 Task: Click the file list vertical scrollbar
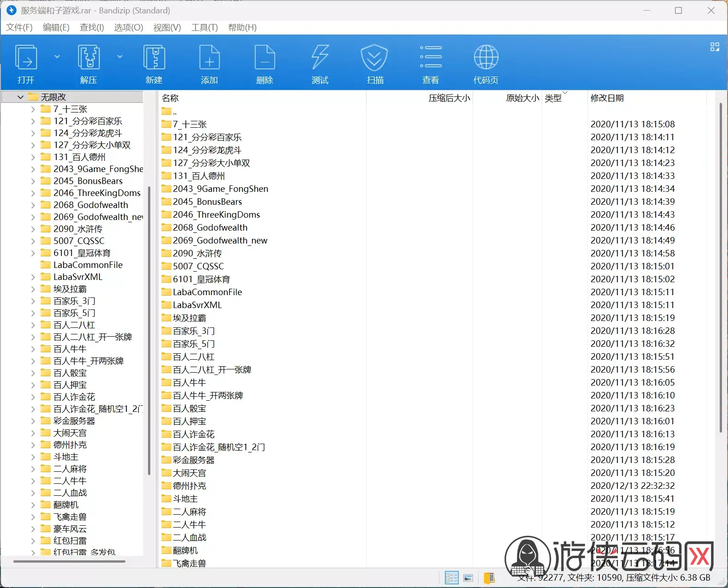click(x=721, y=267)
